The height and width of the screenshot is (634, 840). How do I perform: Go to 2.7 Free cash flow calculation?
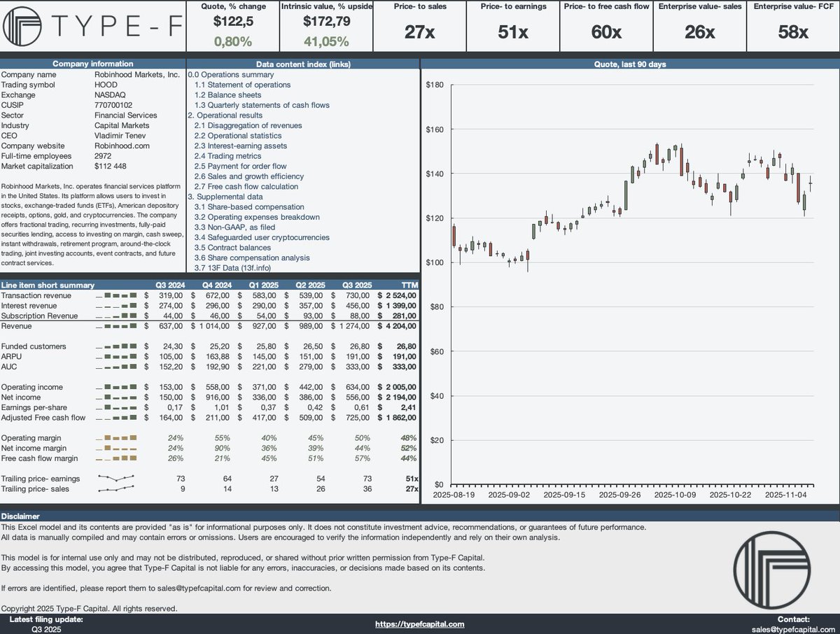point(246,186)
